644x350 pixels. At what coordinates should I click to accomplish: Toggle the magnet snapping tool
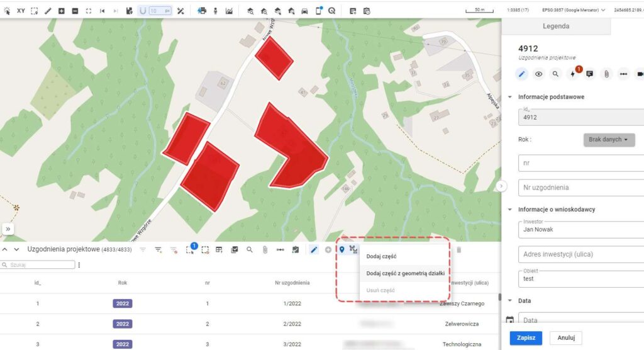(x=142, y=11)
